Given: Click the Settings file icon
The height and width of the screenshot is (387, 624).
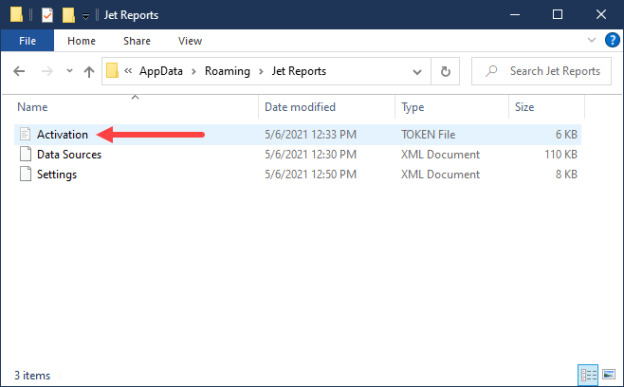Looking at the screenshot, I should pos(25,174).
